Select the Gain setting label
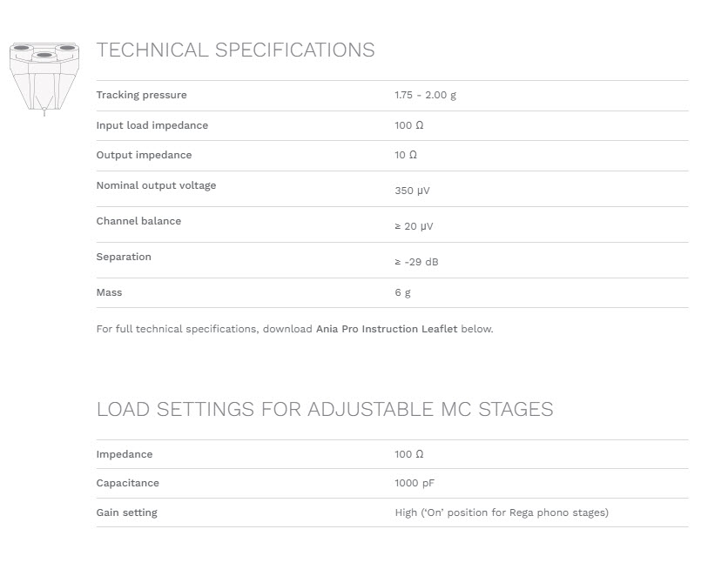The width and height of the screenshot is (728, 576). tap(127, 513)
